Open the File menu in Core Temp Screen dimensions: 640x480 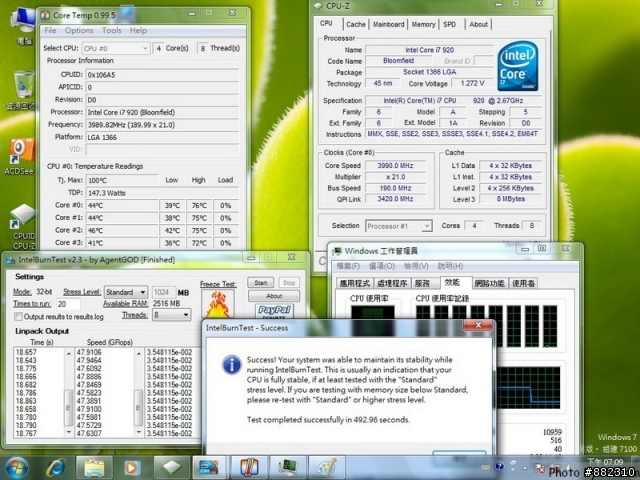50,31
